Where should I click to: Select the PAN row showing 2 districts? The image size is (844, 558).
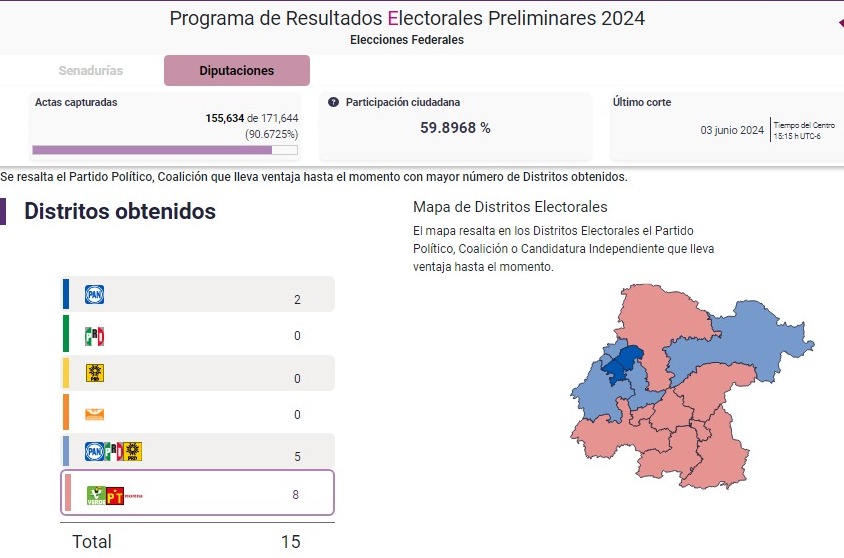[x=198, y=294]
